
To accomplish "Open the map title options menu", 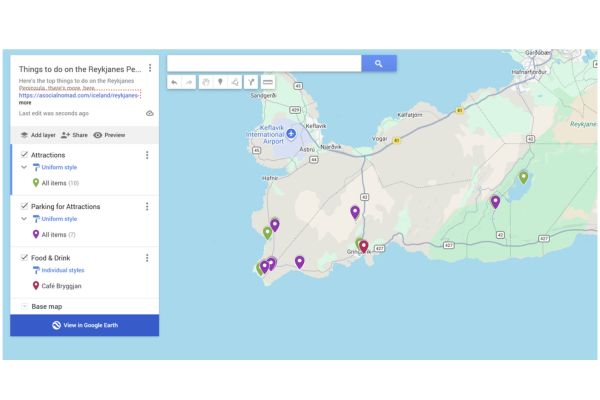I will tap(150, 68).
